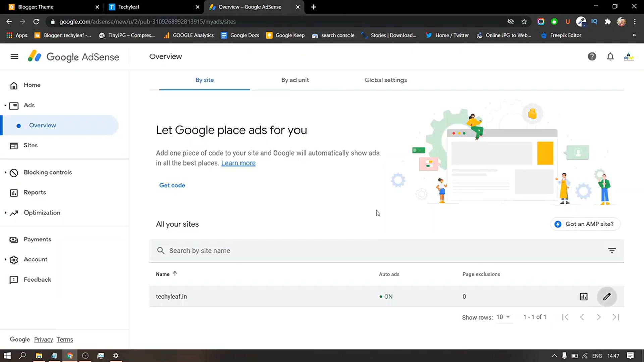Switch to the By site tab
Viewport: 644px width, 362px height.
click(x=204, y=80)
